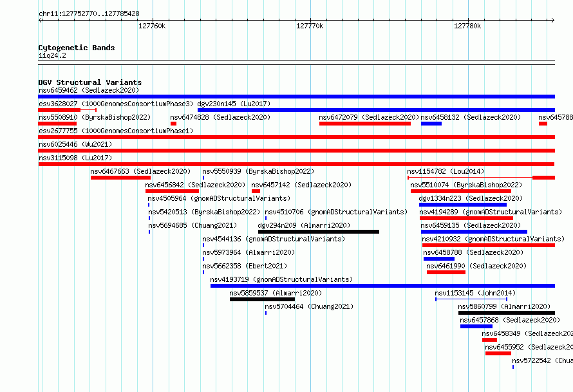Screen dimensions: 573x392
Task: Open nsv3115098 (Lu2017) variant
Action: (x=75, y=158)
